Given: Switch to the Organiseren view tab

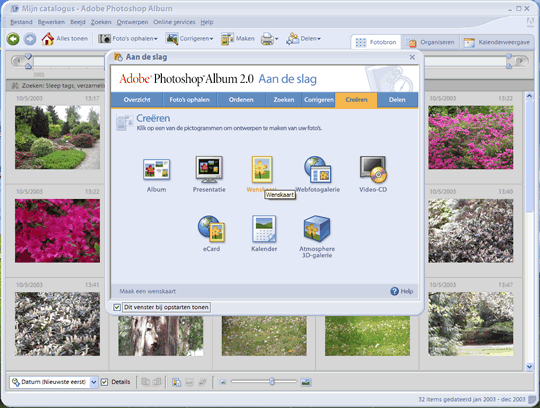Looking at the screenshot, I should [x=430, y=42].
